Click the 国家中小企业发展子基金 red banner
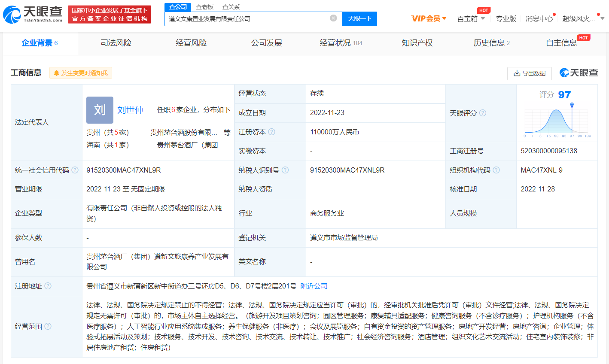This screenshot has width=609, height=364. point(110,14)
